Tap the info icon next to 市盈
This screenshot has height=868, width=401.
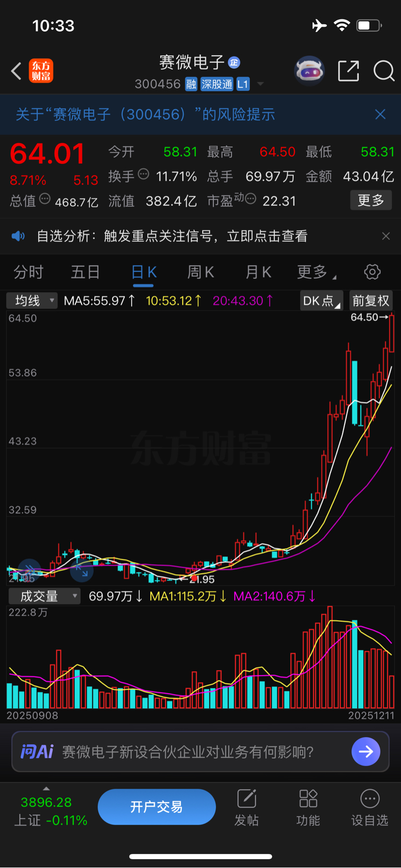[251, 198]
